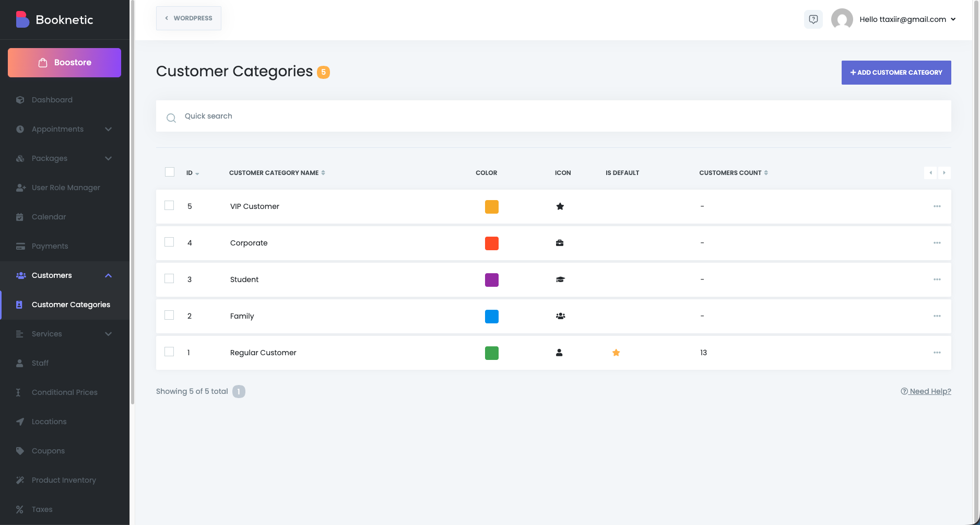The height and width of the screenshot is (525, 980).
Task: Click the orange default star for Regular Customer
Action: click(616, 353)
